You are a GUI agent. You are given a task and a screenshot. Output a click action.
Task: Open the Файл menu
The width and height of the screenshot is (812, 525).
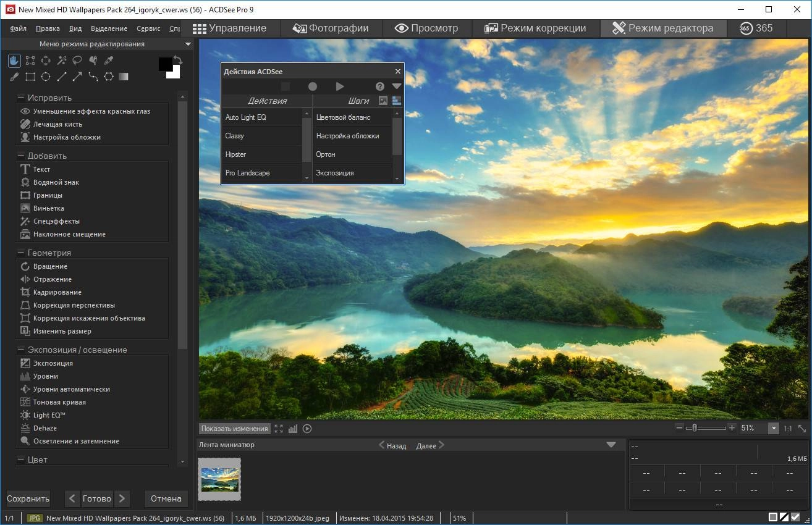click(18, 28)
